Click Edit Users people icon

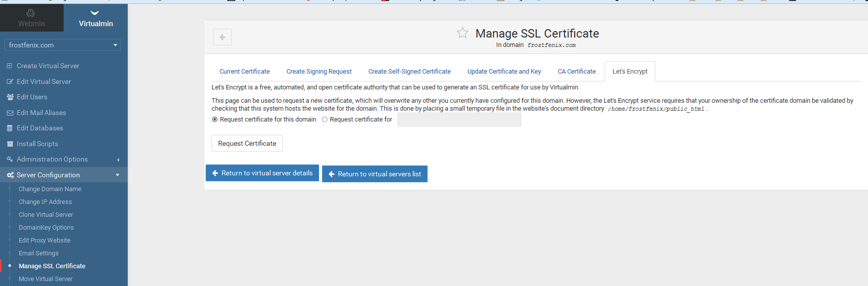point(10,97)
